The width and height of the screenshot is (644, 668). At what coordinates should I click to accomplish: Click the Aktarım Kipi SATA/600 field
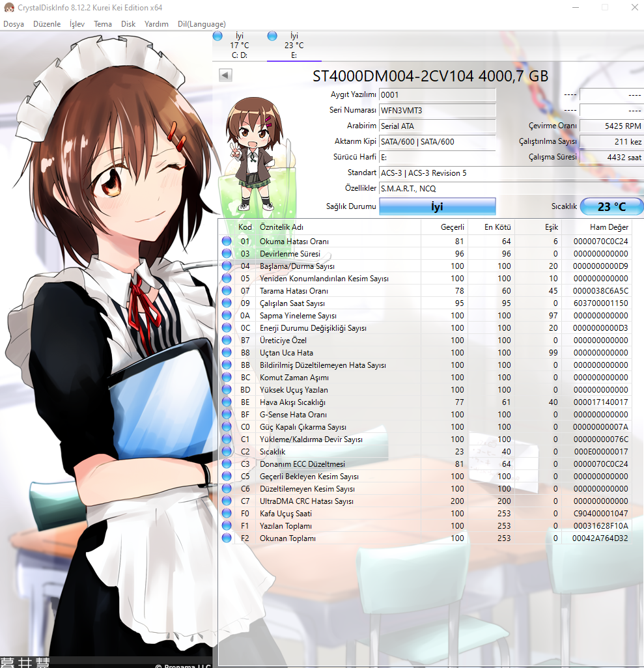[438, 141]
